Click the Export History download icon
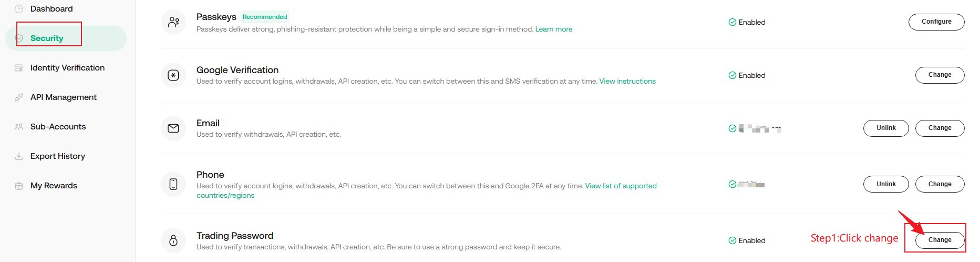 pyautogui.click(x=19, y=156)
